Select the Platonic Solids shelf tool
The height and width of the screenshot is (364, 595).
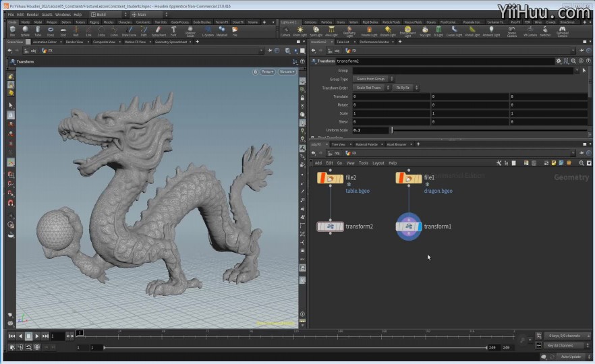click(x=190, y=32)
